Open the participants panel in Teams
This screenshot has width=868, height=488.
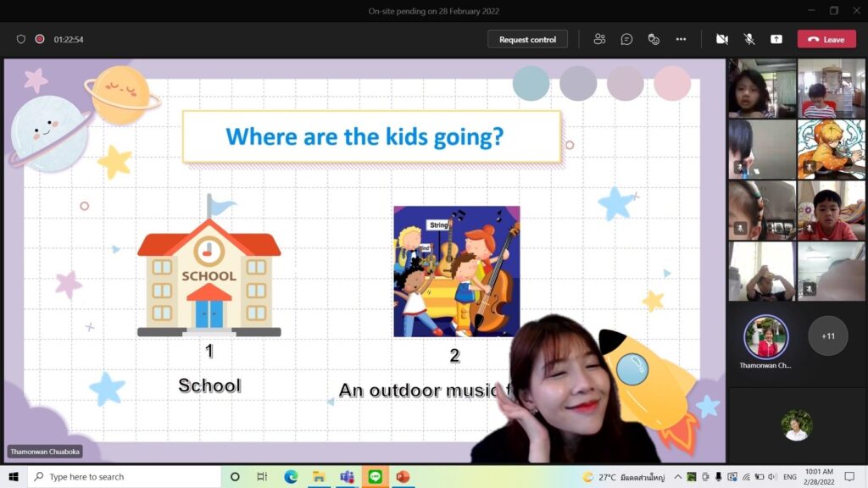[x=600, y=39]
